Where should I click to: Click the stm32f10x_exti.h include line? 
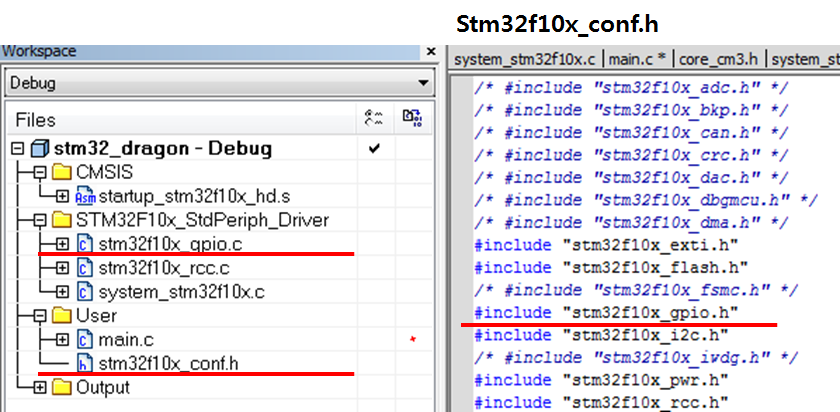pos(606,245)
